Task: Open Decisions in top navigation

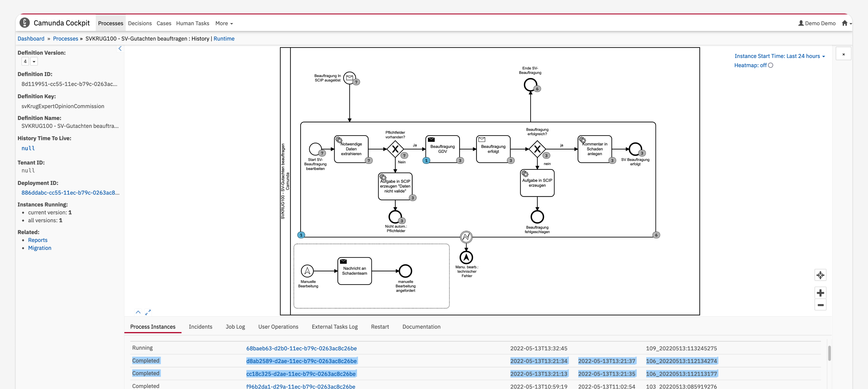Action: (140, 23)
